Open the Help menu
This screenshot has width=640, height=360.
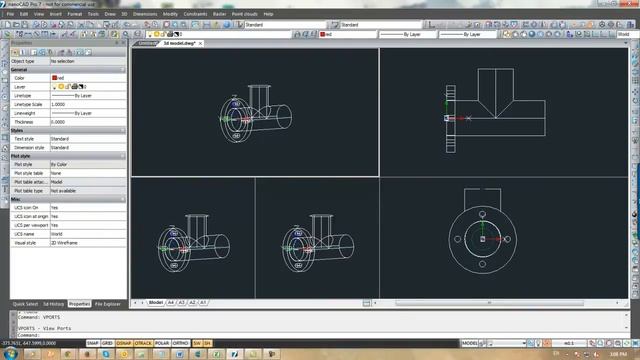pyautogui.click(x=268, y=14)
